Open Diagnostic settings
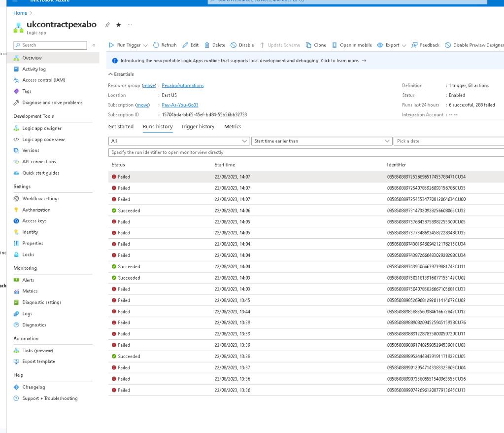 (42, 302)
